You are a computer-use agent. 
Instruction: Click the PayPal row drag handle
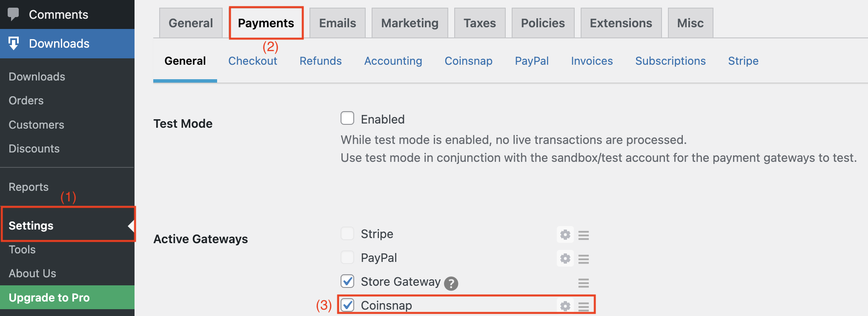coord(584,259)
